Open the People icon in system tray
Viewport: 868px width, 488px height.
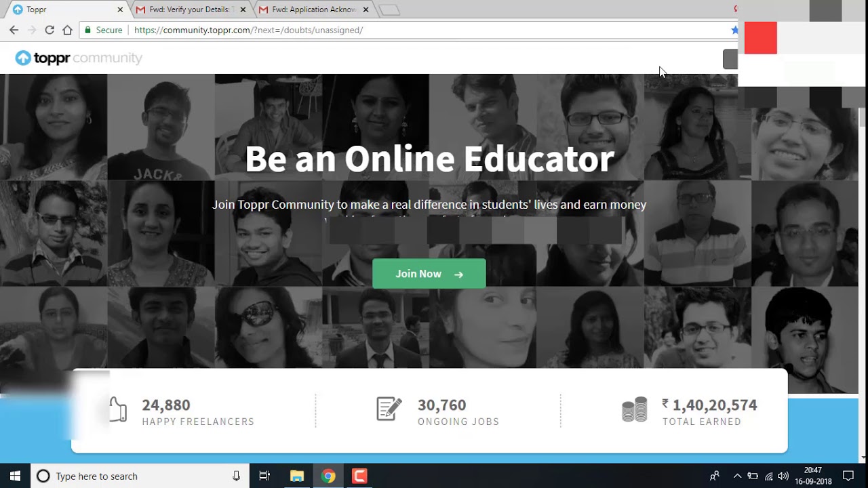(x=715, y=476)
